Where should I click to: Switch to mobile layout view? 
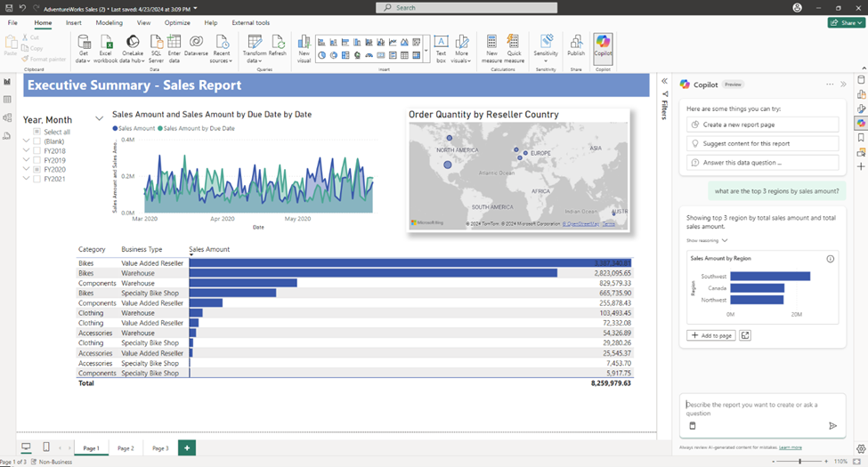pos(46,447)
